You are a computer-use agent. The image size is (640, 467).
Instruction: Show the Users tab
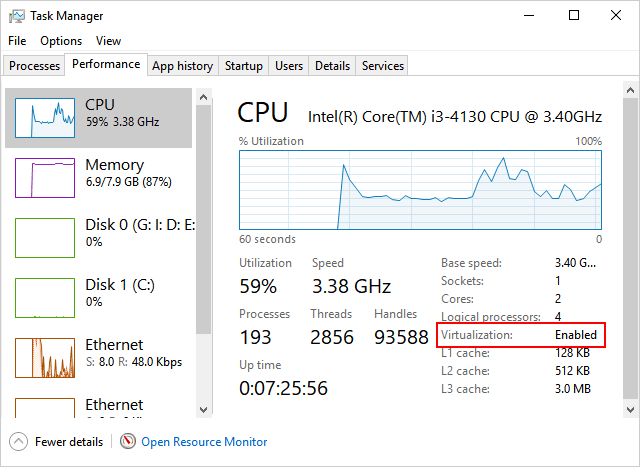coord(289,66)
